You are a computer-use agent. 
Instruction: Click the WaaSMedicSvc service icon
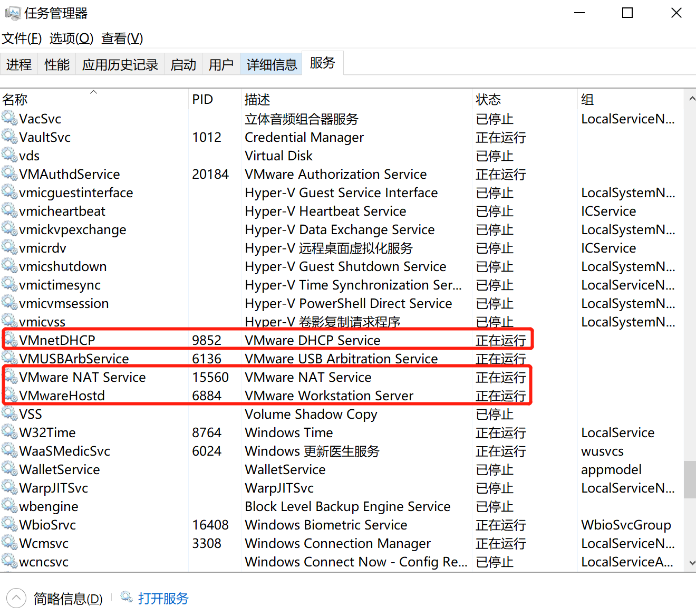coord(9,450)
